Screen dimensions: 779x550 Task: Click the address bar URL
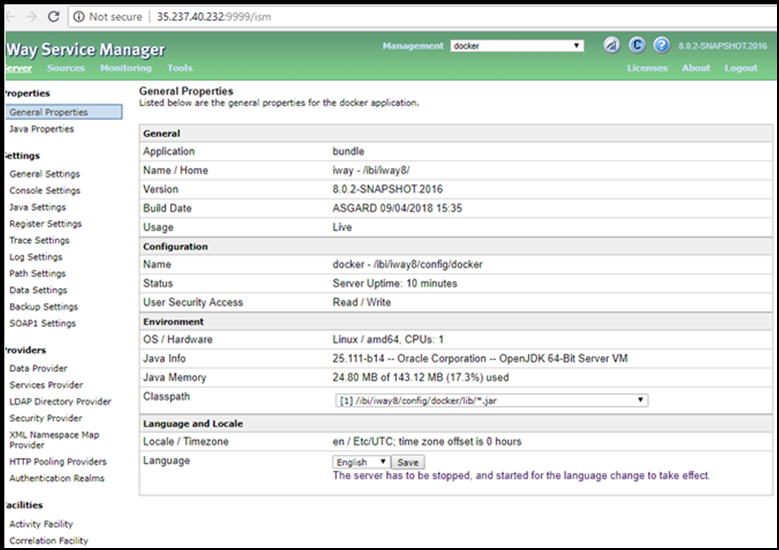214,17
